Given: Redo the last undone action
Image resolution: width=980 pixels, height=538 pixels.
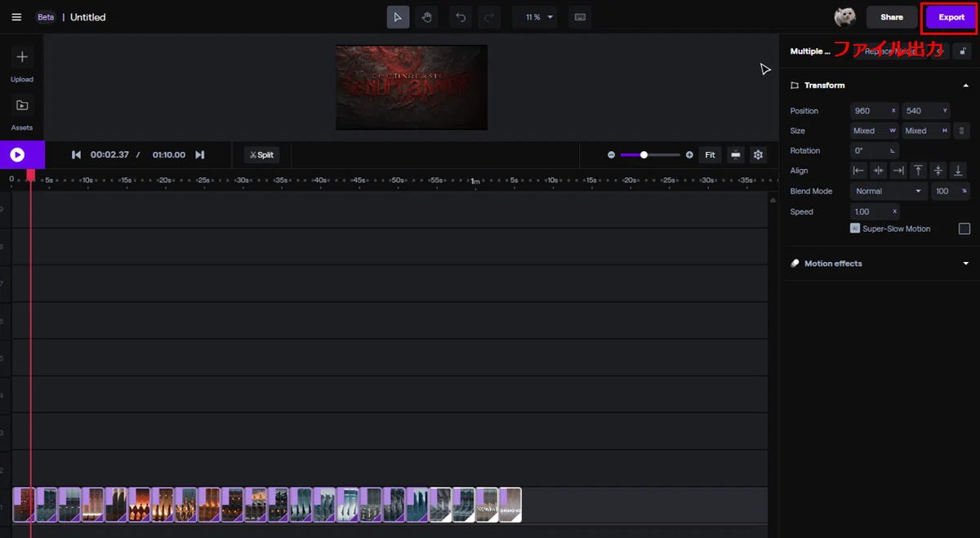Looking at the screenshot, I should 488,17.
